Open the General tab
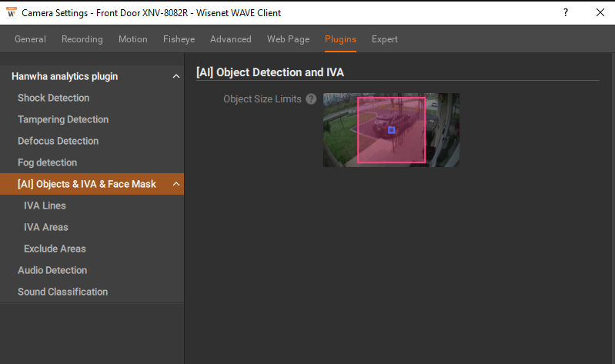The image size is (615, 364). coord(30,39)
